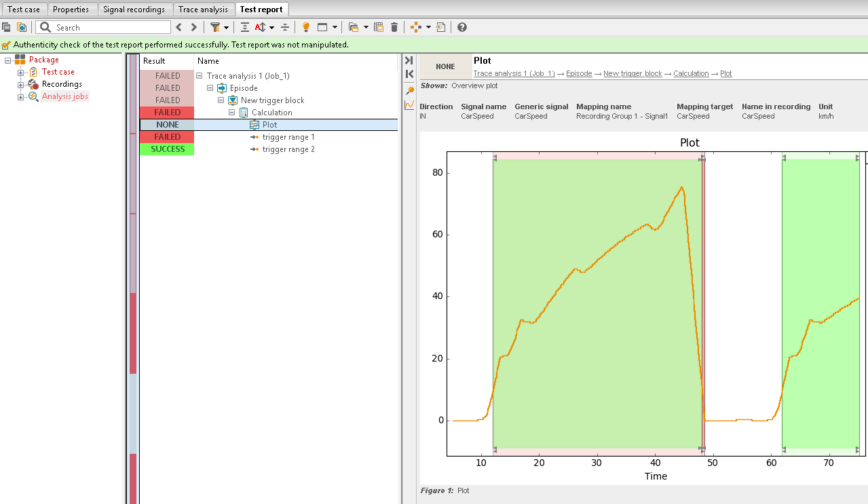Follow the Episode breadcrumb link
The height and width of the screenshot is (504, 868).
579,73
